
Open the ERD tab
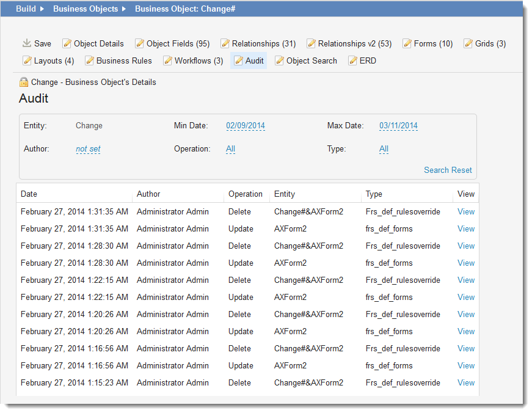[x=368, y=60]
